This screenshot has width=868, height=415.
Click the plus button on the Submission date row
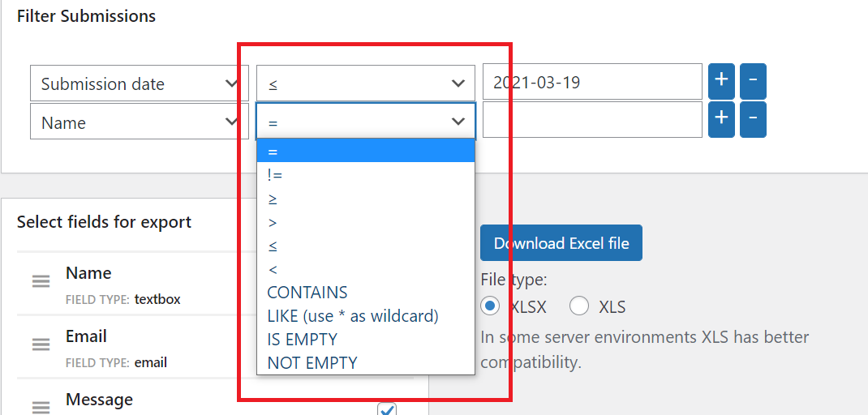tap(721, 81)
